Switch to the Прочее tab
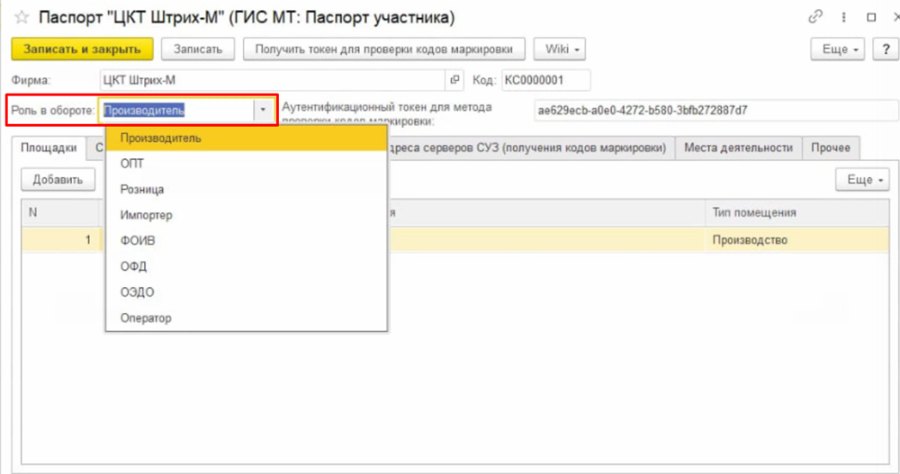 [831, 148]
